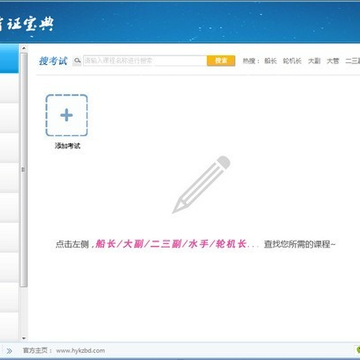
Task: Click the dashed plus icon to add exam
Action: tap(67, 115)
